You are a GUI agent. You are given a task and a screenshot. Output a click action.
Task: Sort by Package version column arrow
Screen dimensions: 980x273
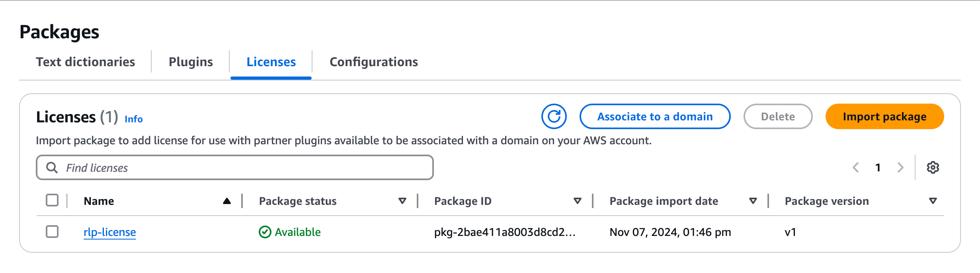933,201
